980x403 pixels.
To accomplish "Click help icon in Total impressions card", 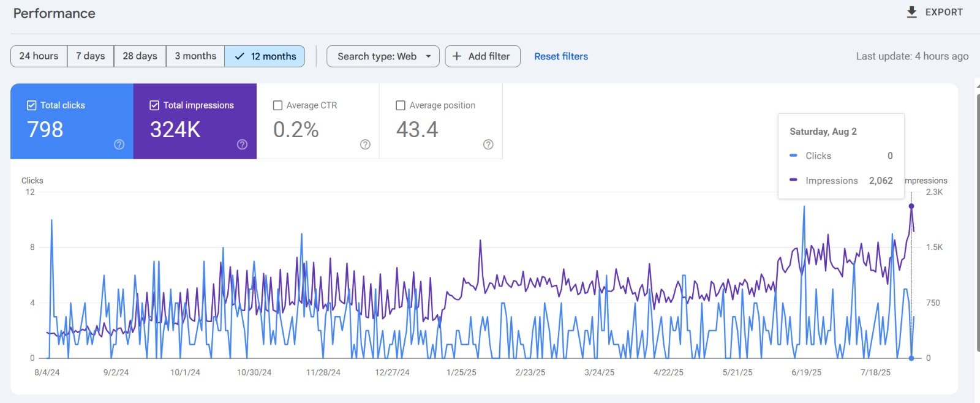I will 243,145.
